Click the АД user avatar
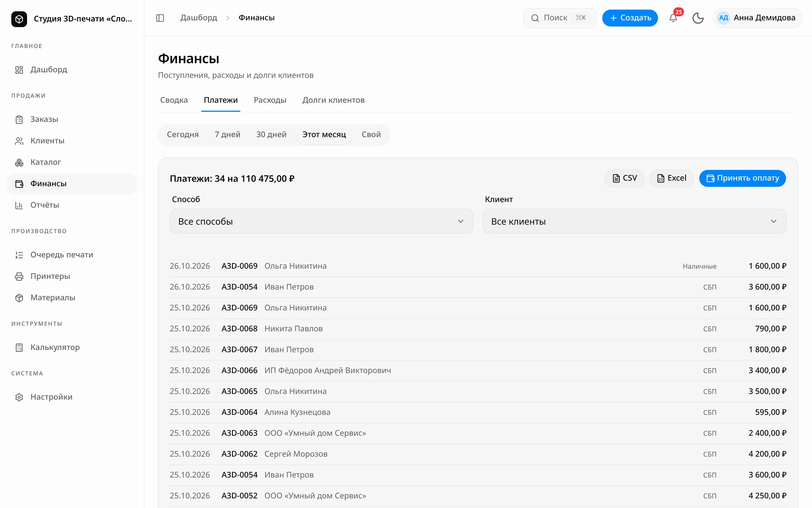This screenshot has width=812, height=508. click(723, 18)
